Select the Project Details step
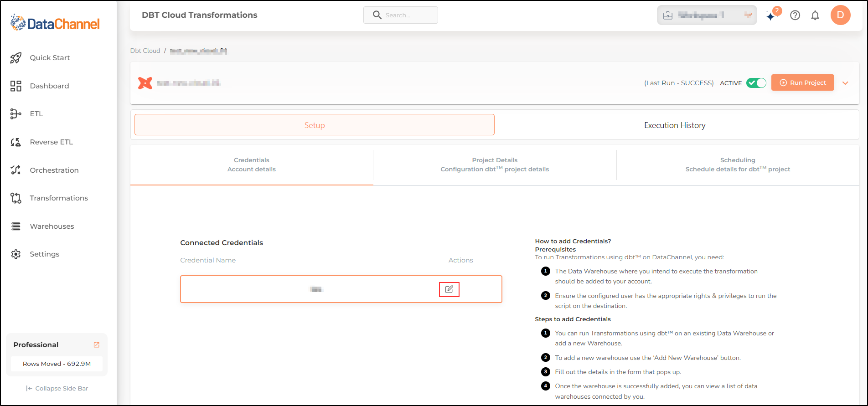The width and height of the screenshot is (868, 406). [495, 164]
